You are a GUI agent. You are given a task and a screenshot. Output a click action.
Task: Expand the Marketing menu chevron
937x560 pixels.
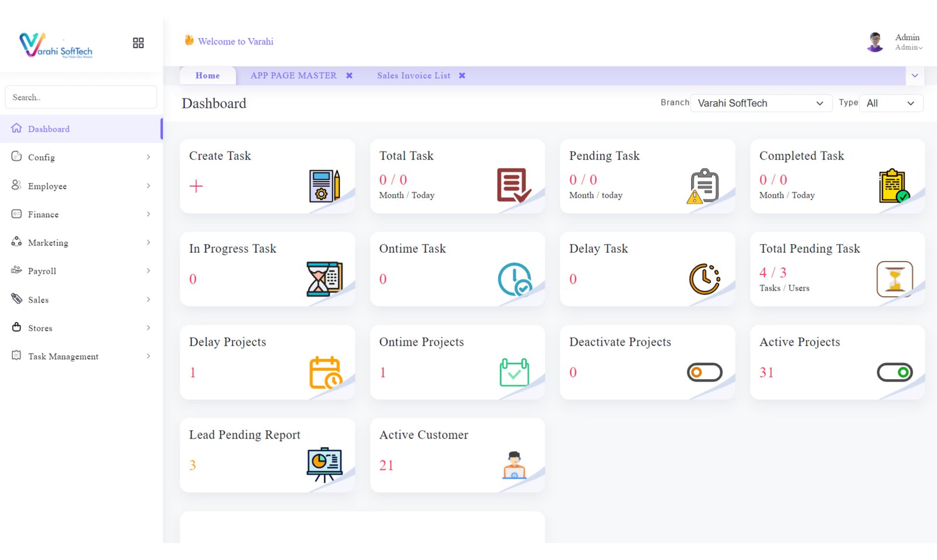point(148,242)
